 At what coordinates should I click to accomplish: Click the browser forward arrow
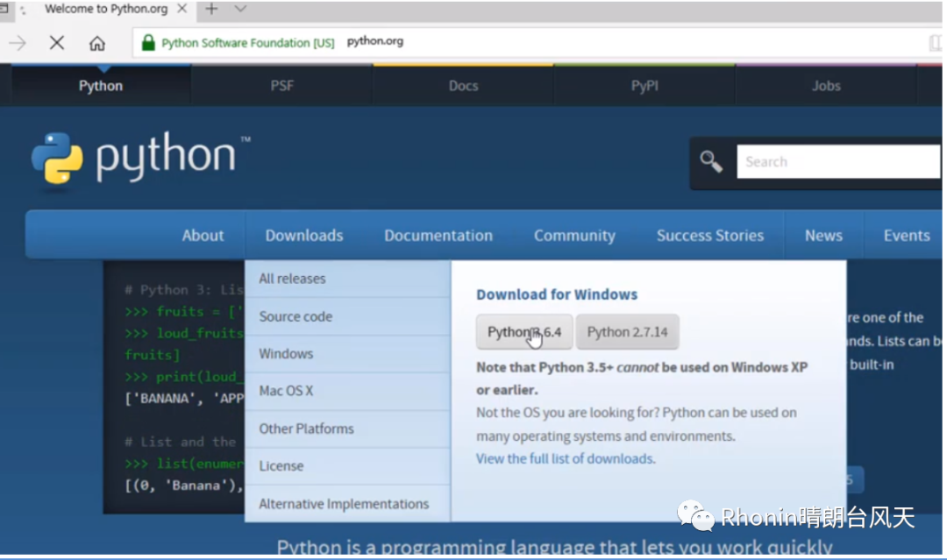(x=18, y=43)
